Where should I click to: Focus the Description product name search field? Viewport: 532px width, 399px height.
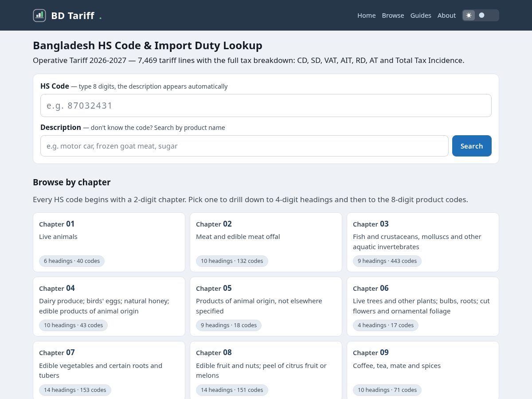pos(244,146)
